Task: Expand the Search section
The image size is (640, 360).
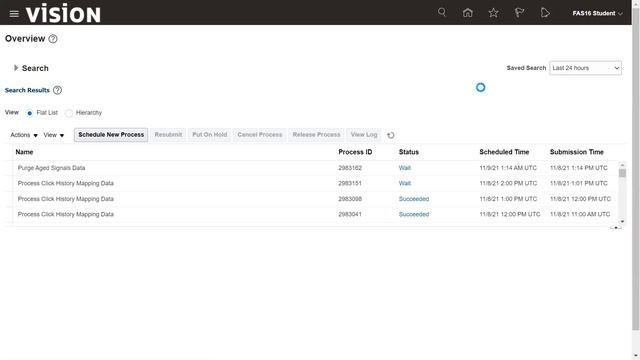Action: 16,68
